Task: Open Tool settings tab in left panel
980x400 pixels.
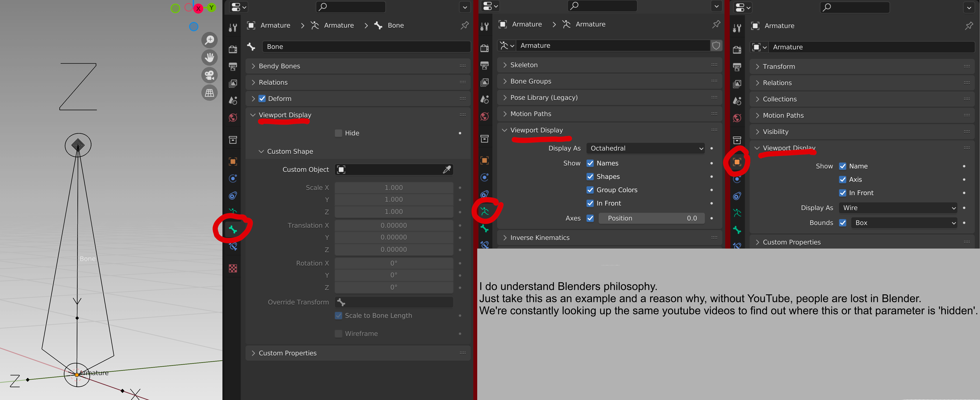Action: click(233, 27)
